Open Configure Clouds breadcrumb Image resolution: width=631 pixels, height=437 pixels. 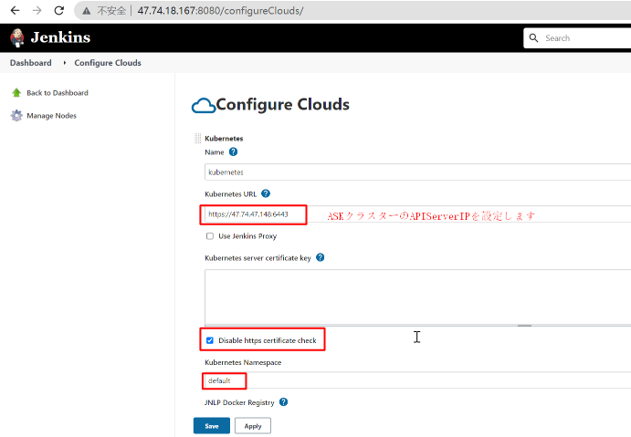point(107,63)
